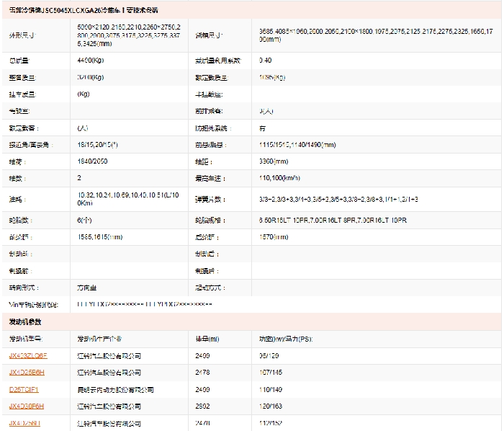This screenshot has width=504, height=431.
Task: Open the JX493ZLQ6F engine model link
Action: [x=27, y=355]
